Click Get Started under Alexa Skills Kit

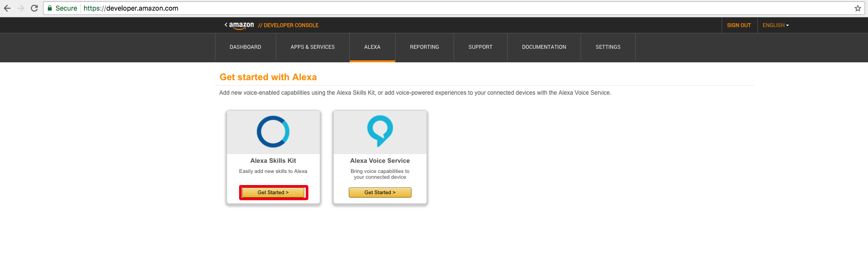[273, 192]
